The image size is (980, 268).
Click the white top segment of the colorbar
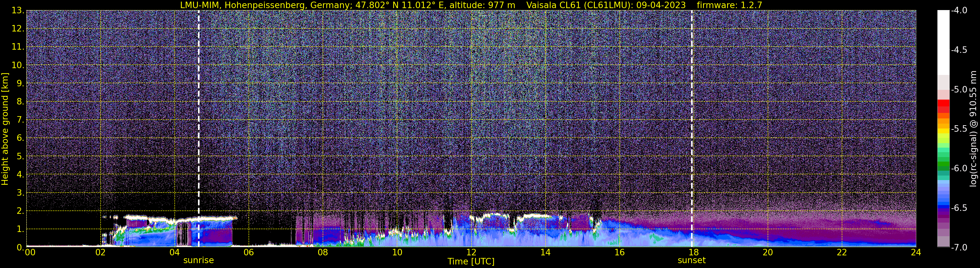pyautogui.click(x=944, y=43)
